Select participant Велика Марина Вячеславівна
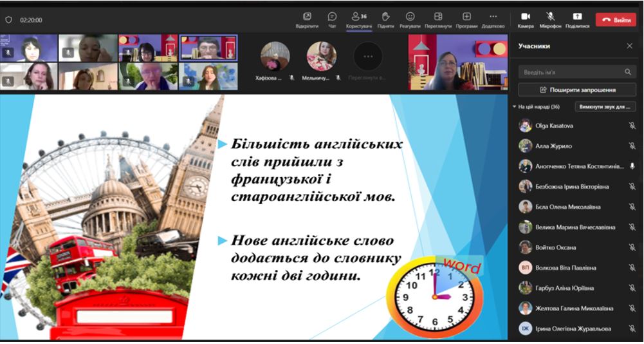644x344 pixels. point(577,227)
